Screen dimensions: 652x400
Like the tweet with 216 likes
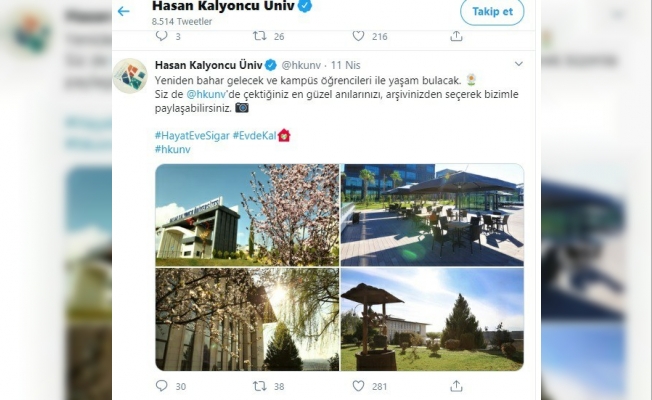pos(358,36)
